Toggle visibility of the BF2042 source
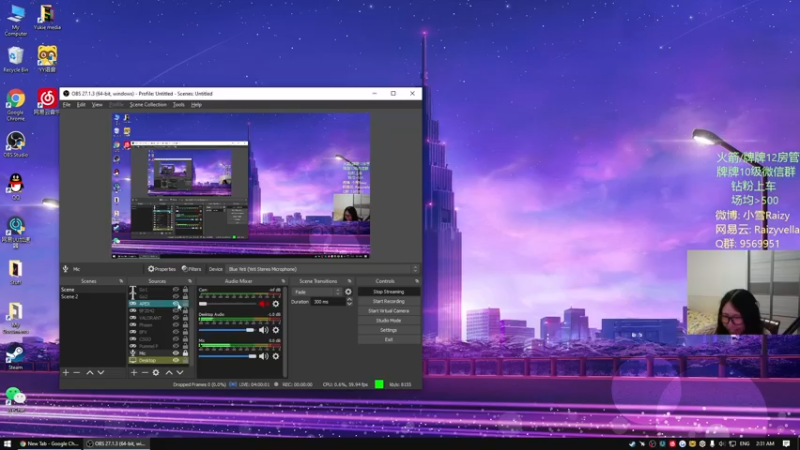The height and width of the screenshot is (450, 800). coord(176,311)
